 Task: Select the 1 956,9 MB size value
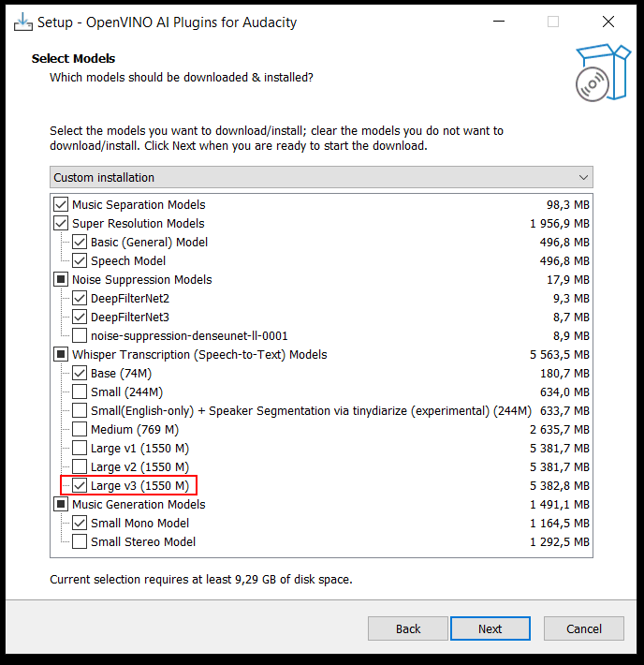click(x=560, y=224)
